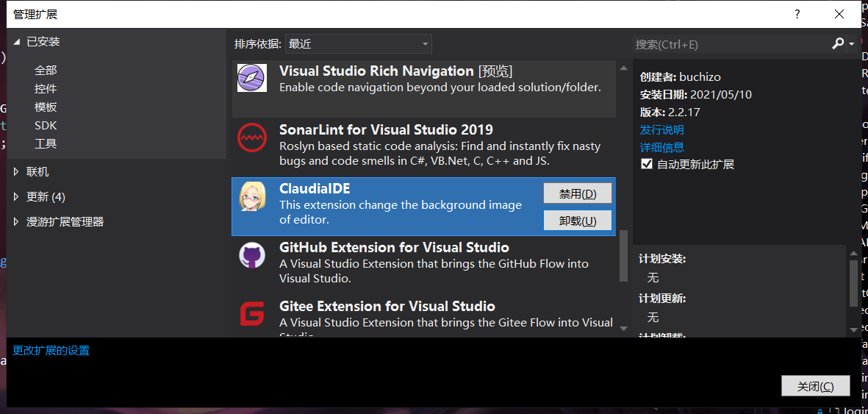Click the SonarLint red wave icon
This screenshot has width=868, height=414.
[252, 138]
